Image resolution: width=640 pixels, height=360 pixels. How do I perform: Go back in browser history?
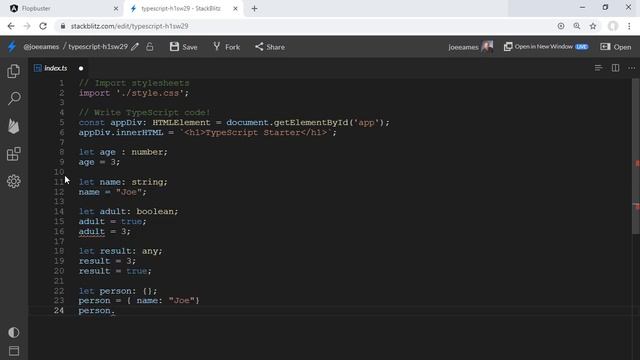click(x=11, y=26)
